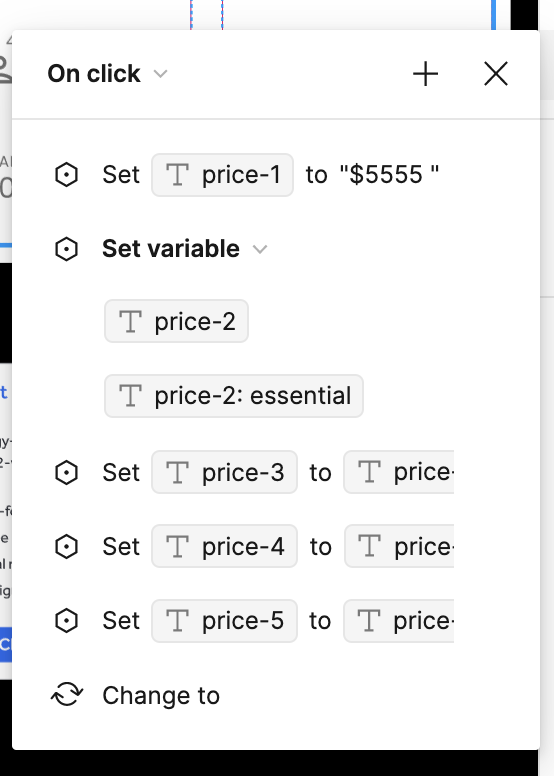
Task: Select the price-2 variable chip
Action: (x=176, y=321)
